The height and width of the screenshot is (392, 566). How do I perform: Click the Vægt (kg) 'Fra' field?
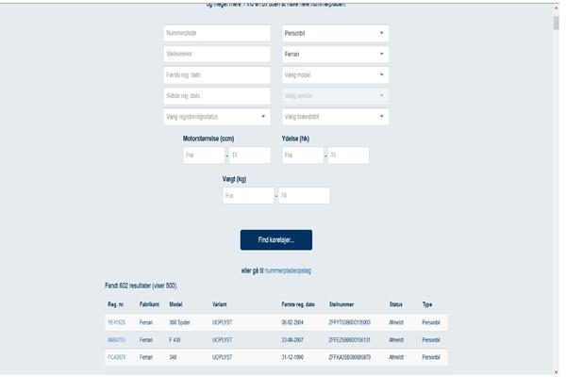pyautogui.click(x=248, y=196)
